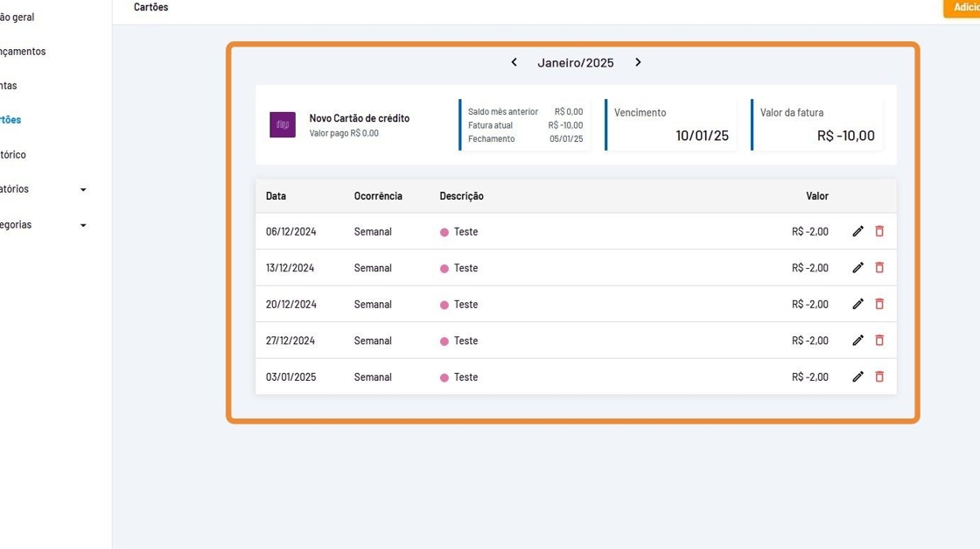
Task: Remove the 27/12/2024 transaction
Action: pyautogui.click(x=879, y=341)
